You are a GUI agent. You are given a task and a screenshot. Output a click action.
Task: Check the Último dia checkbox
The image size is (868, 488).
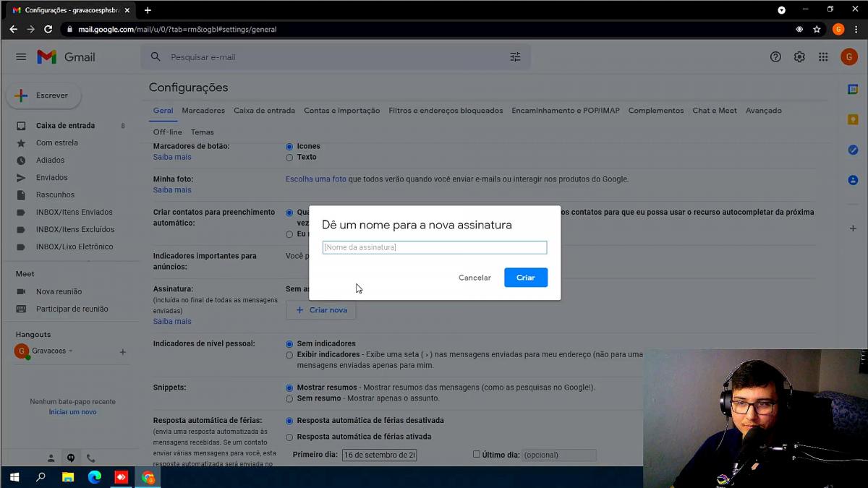pyautogui.click(x=477, y=455)
